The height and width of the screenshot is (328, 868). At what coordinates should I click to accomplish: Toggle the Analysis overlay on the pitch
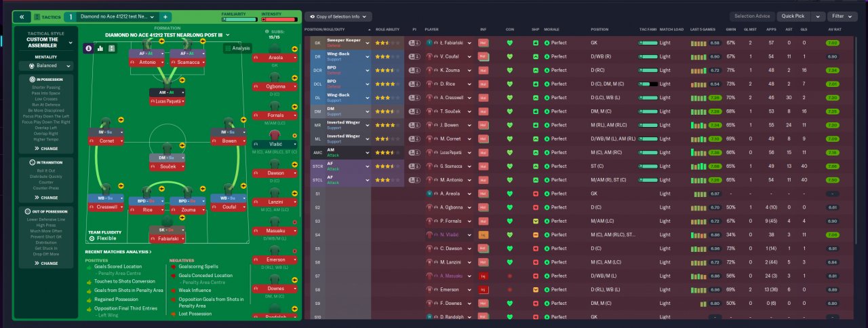point(237,48)
